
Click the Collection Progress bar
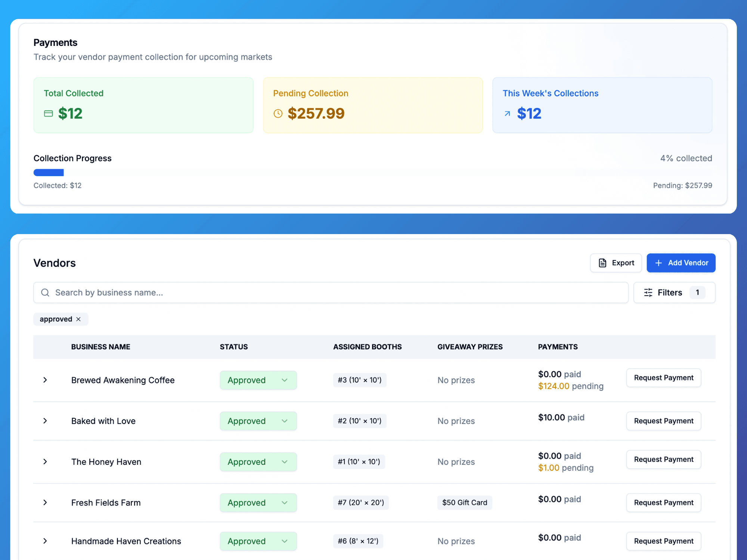click(373, 172)
